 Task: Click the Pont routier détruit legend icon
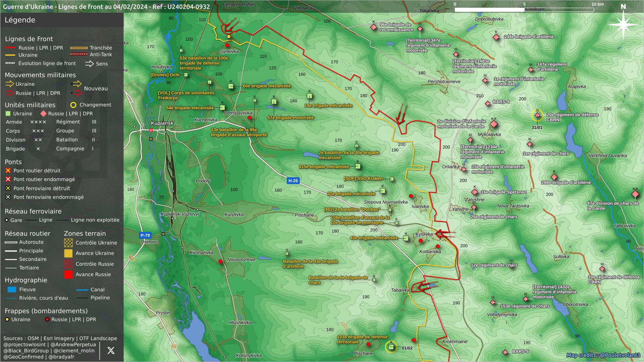[x=8, y=171]
